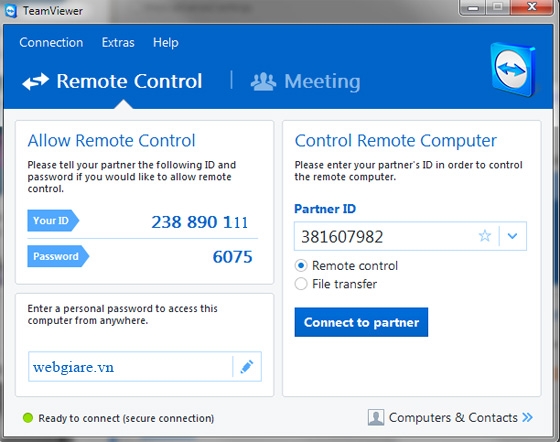Click the Your ID label tag
560x442 pixels.
pos(53,220)
